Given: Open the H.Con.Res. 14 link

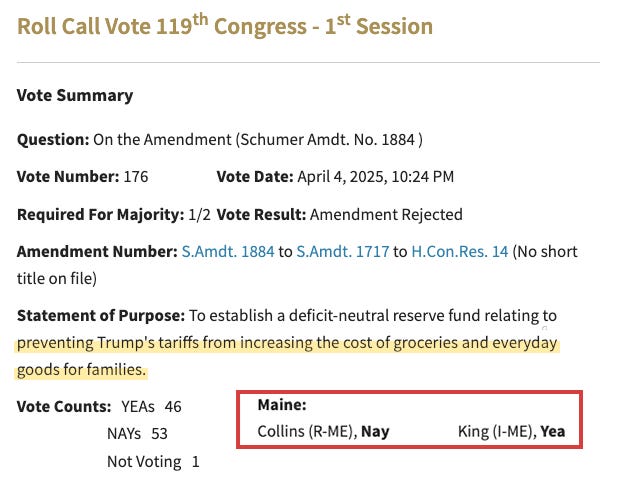Looking at the screenshot, I should click(460, 251).
